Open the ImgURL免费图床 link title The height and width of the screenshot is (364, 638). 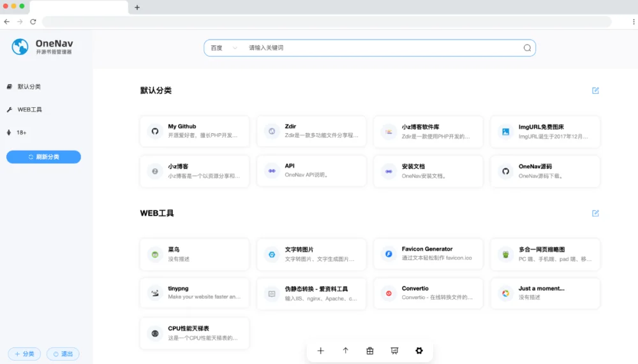541,127
